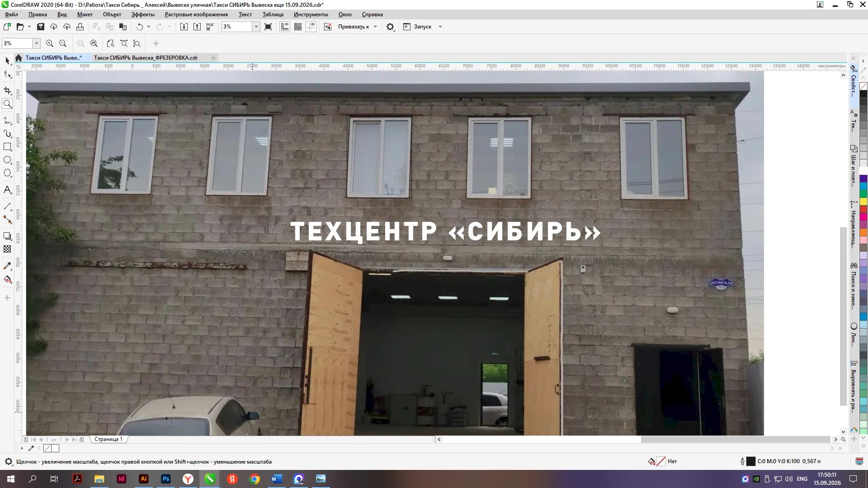Expand the Привязать к dropdown

(375, 27)
